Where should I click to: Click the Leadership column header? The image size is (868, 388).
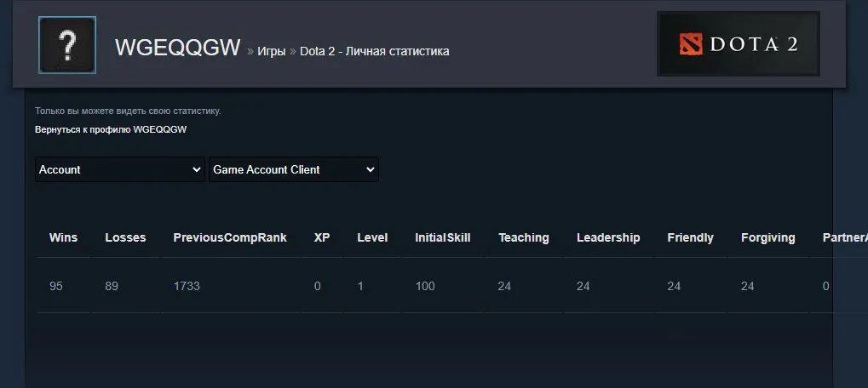[x=608, y=237]
